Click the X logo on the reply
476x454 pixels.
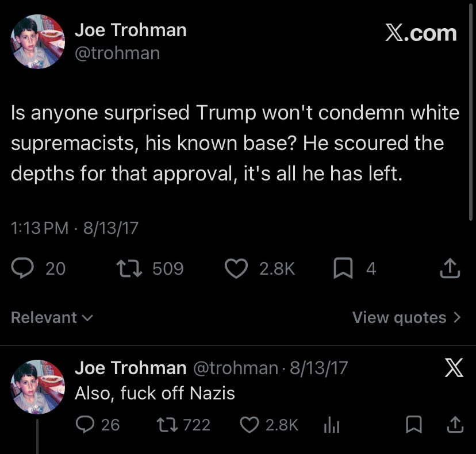click(454, 367)
